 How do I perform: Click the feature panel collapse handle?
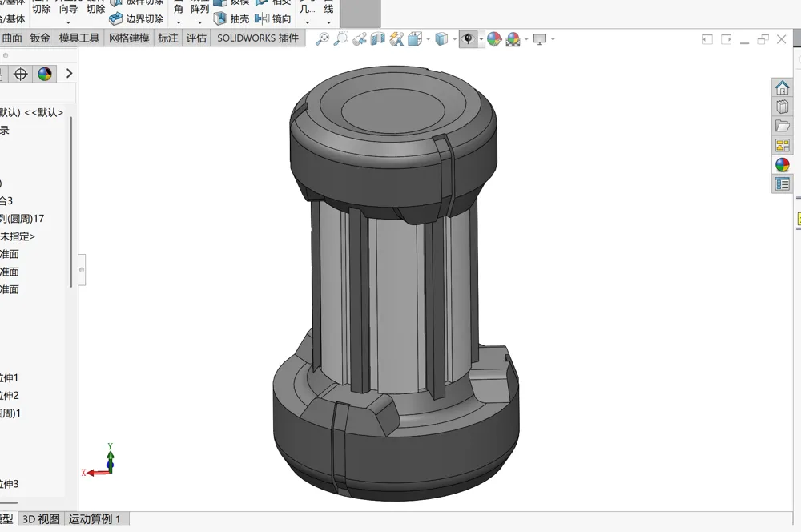click(x=82, y=270)
